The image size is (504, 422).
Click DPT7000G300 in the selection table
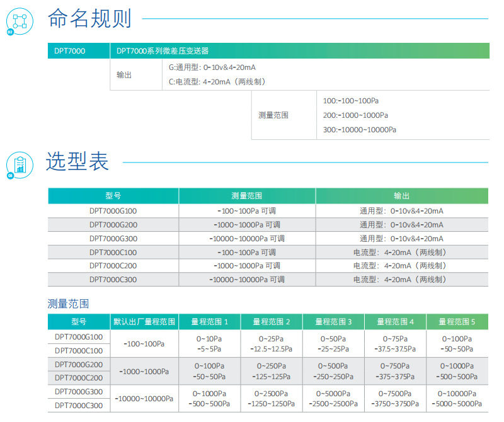click(113, 239)
